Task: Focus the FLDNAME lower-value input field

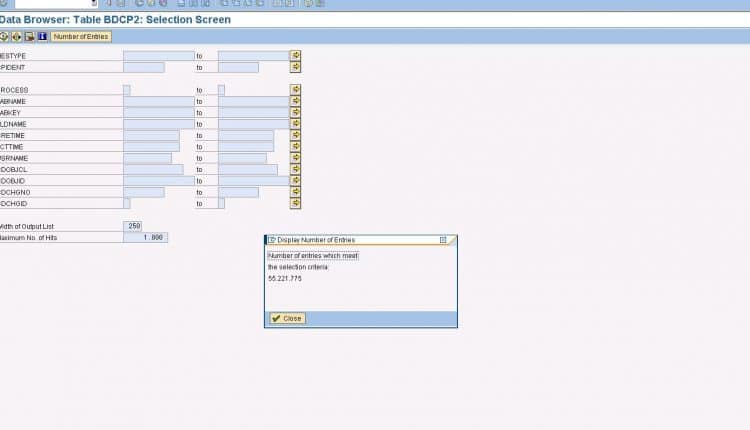Action: [159, 124]
